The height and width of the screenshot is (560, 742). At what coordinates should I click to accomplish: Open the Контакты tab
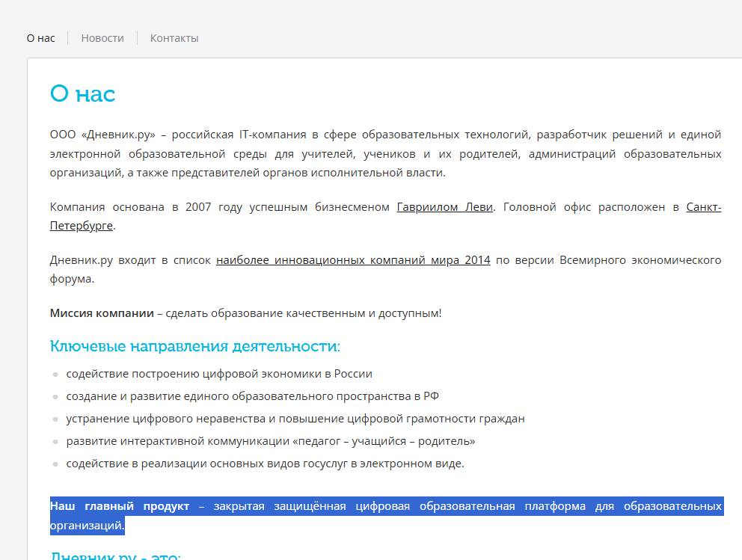coord(174,38)
